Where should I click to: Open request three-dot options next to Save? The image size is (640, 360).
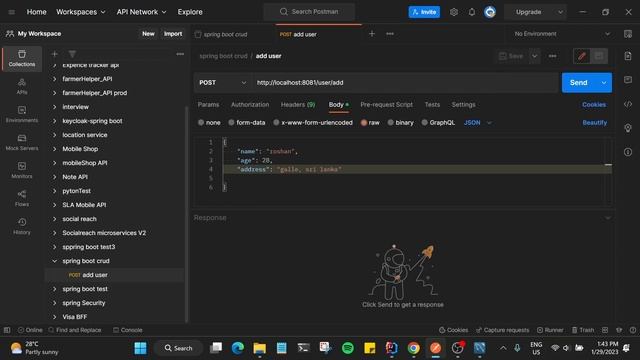[x=552, y=56]
